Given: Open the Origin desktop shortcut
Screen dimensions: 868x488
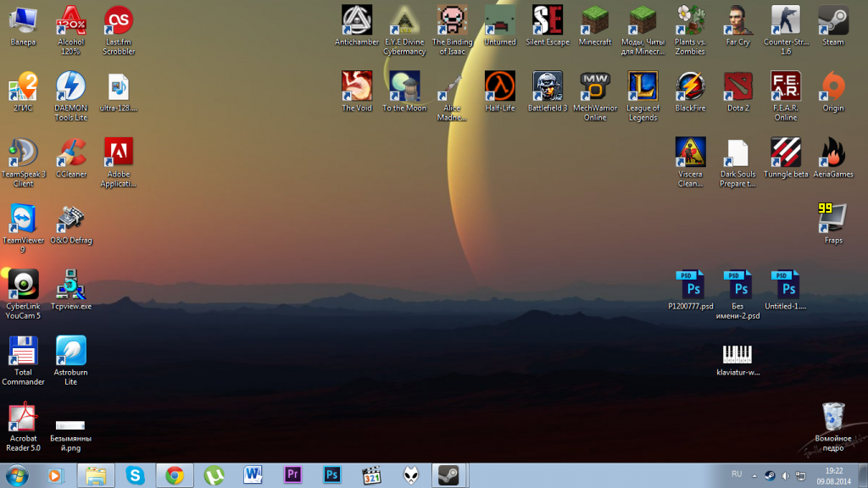Looking at the screenshot, I should click(x=832, y=86).
